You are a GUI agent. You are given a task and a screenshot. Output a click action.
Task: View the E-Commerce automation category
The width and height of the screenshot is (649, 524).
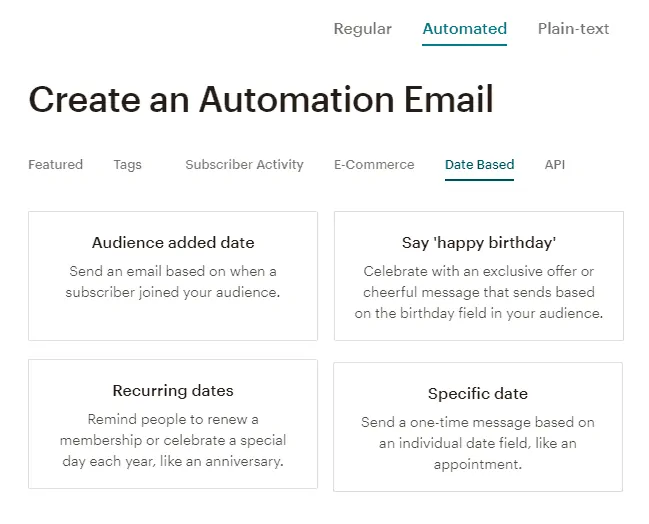pos(374,164)
